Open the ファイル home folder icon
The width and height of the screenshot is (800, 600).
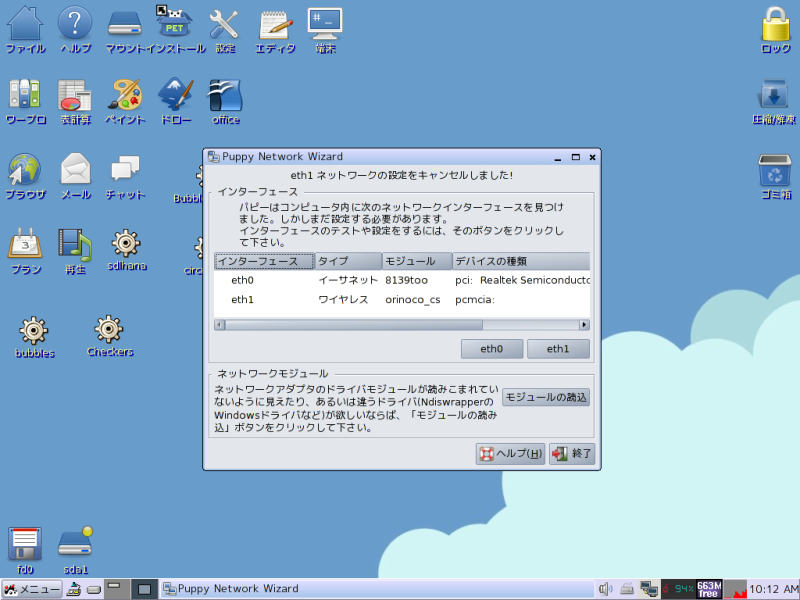pos(24,23)
